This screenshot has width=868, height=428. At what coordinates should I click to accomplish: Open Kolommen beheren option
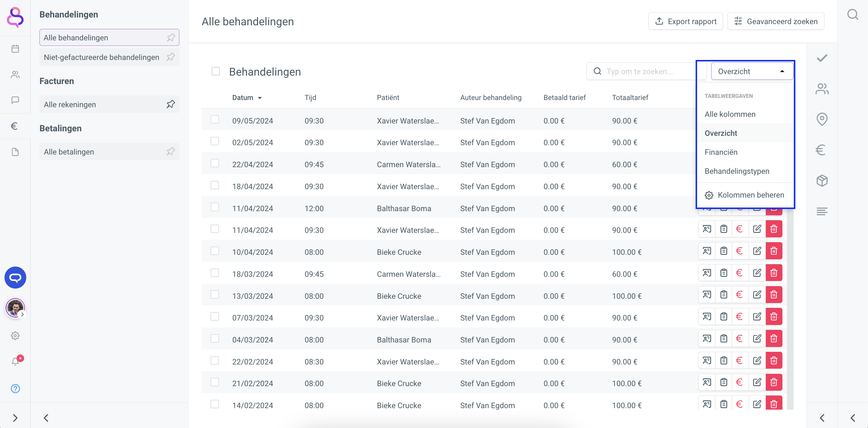pos(745,195)
